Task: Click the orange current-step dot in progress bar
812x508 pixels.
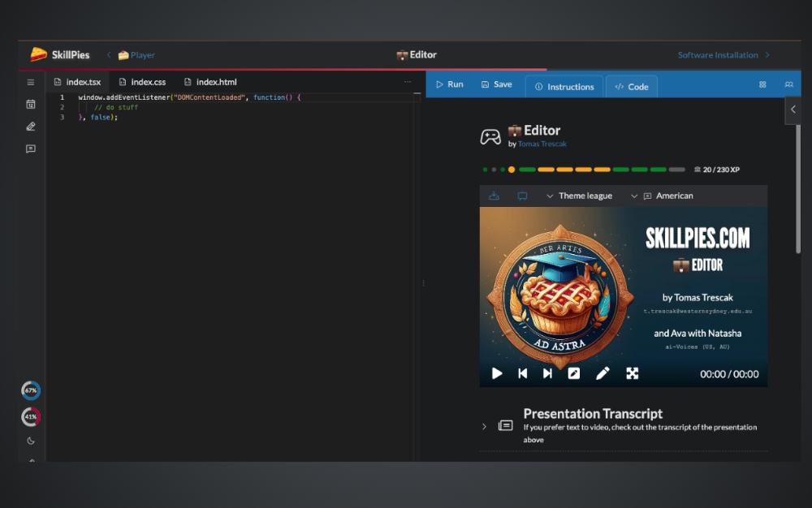Action: (x=512, y=170)
